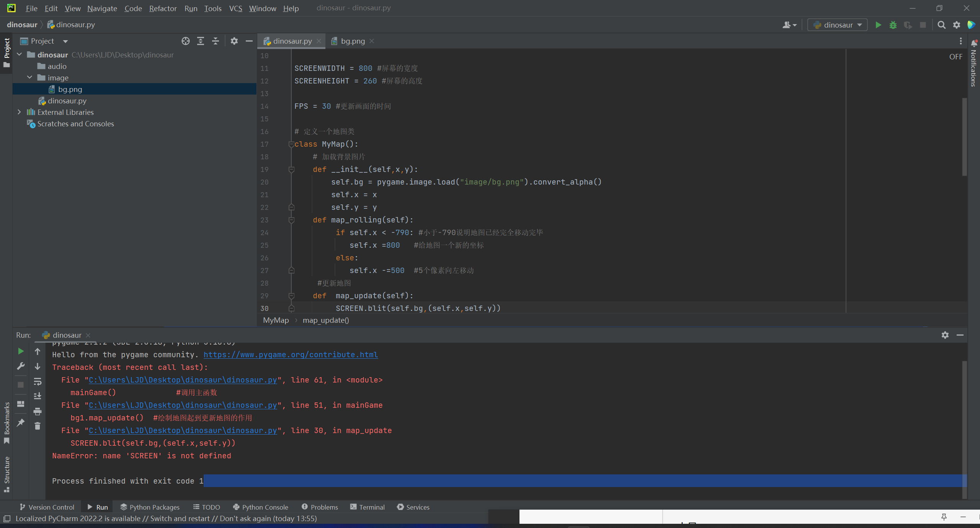
Task: Open Problems tool window
Action: (x=320, y=507)
